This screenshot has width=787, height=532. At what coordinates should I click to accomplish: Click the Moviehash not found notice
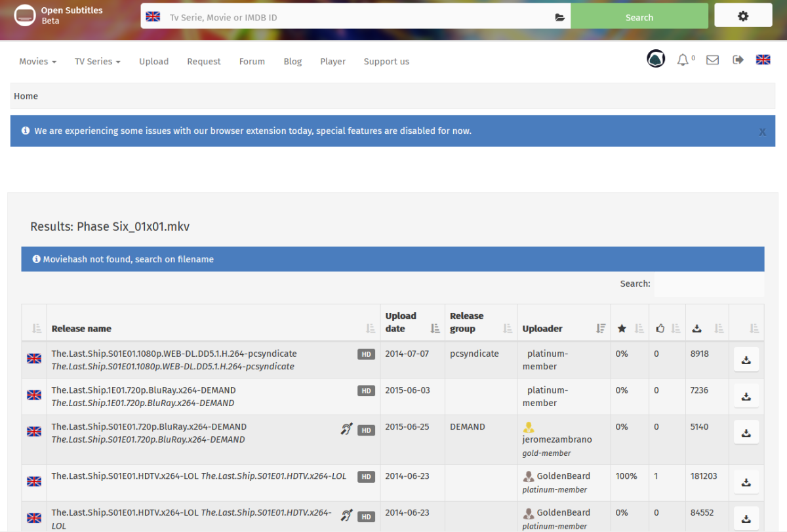(393, 259)
